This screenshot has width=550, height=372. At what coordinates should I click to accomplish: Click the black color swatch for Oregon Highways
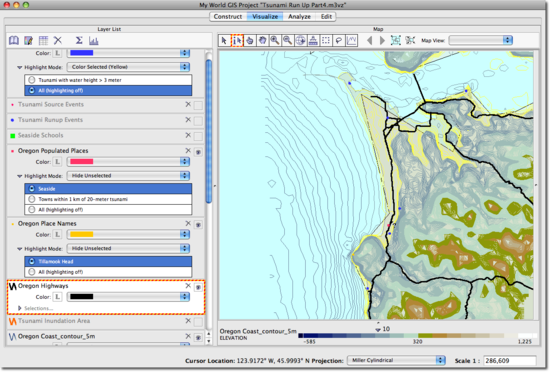(x=82, y=297)
